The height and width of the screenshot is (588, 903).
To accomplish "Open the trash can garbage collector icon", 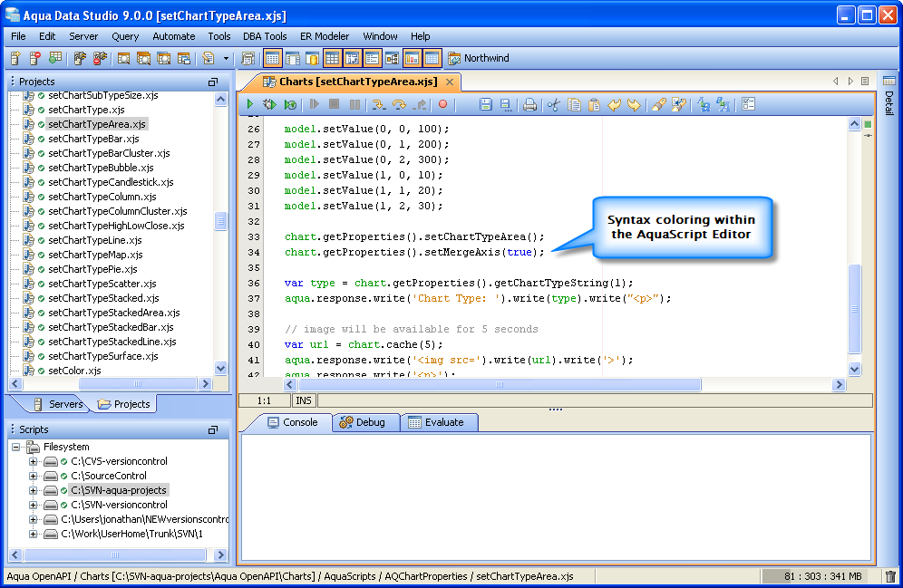I will pos(890,576).
